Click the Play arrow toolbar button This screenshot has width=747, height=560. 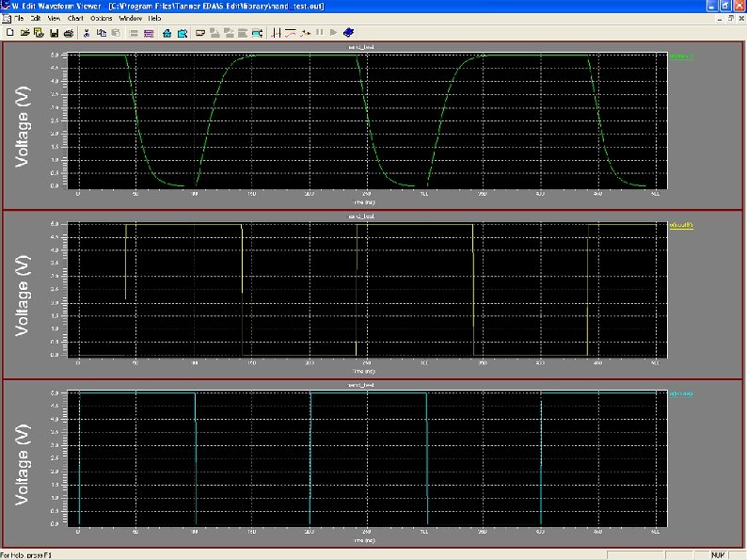point(333,32)
